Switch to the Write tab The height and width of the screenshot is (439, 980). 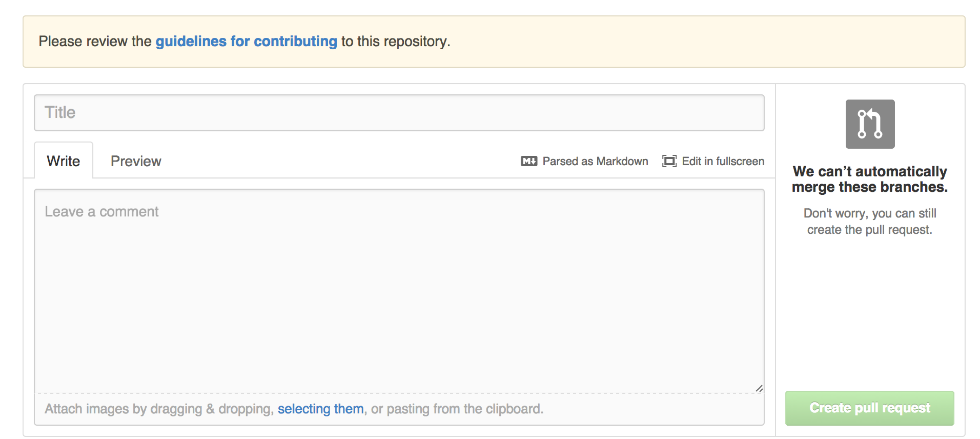pos(63,161)
